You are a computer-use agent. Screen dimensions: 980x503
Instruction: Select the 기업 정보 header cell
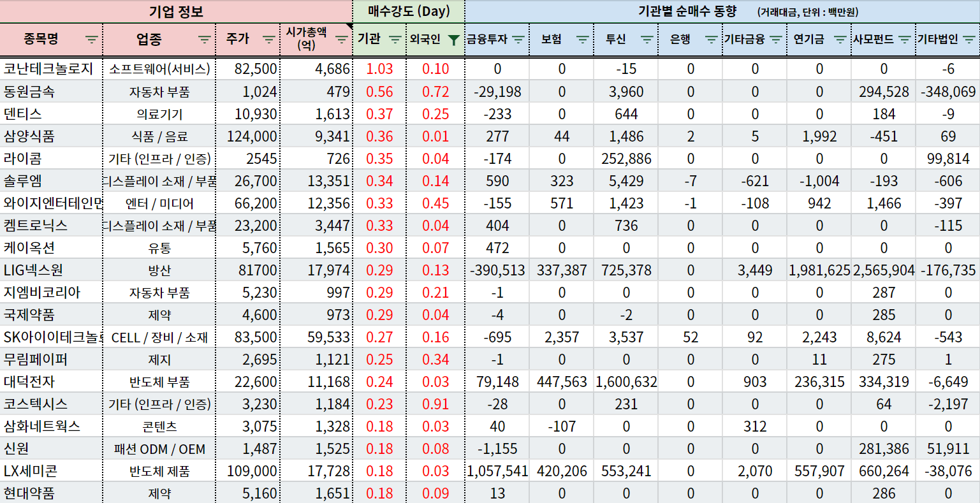tap(176, 11)
